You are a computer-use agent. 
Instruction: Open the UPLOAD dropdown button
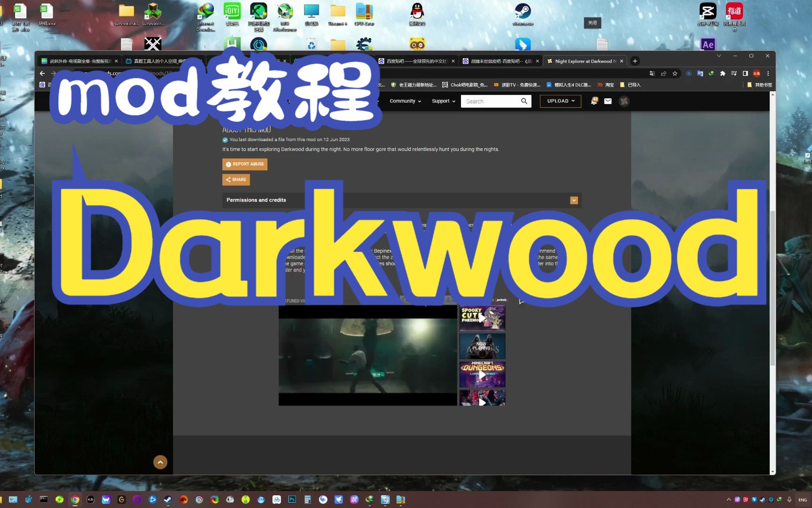560,101
